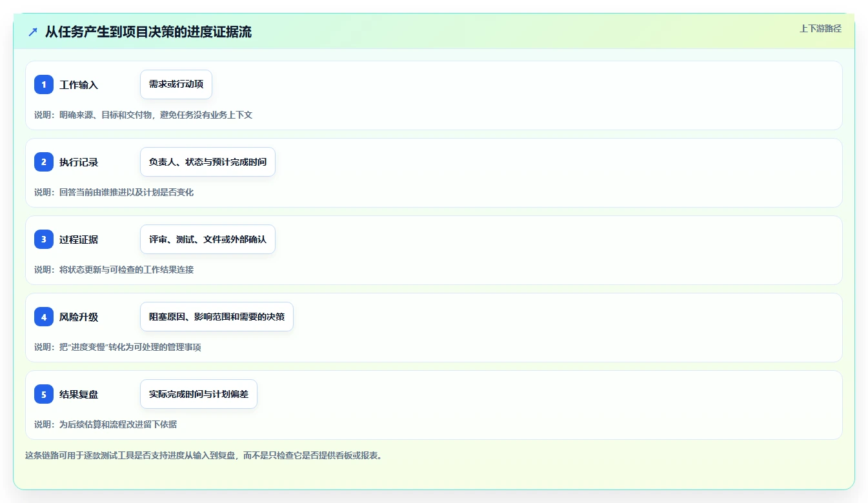
Task: Click the arrow icon beside the title
Action: click(x=33, y=32)
